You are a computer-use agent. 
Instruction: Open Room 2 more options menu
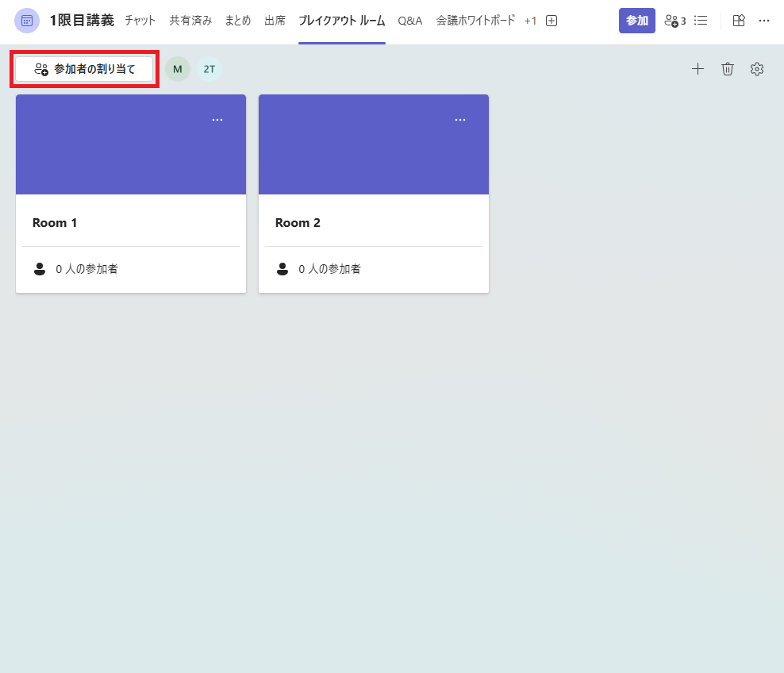pos(460,120)
